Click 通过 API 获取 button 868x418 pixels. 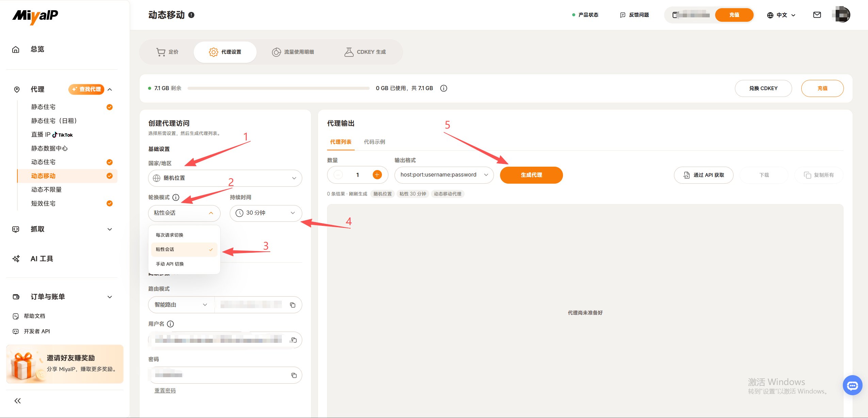(704, 175)
